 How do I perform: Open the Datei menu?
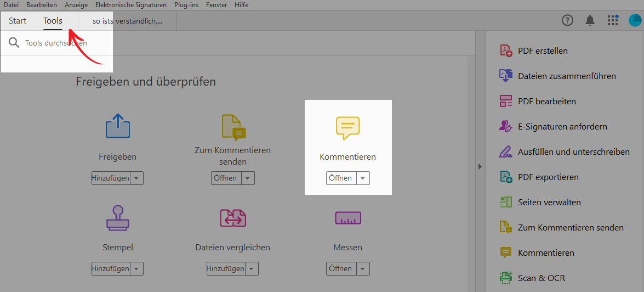point(11,5)
